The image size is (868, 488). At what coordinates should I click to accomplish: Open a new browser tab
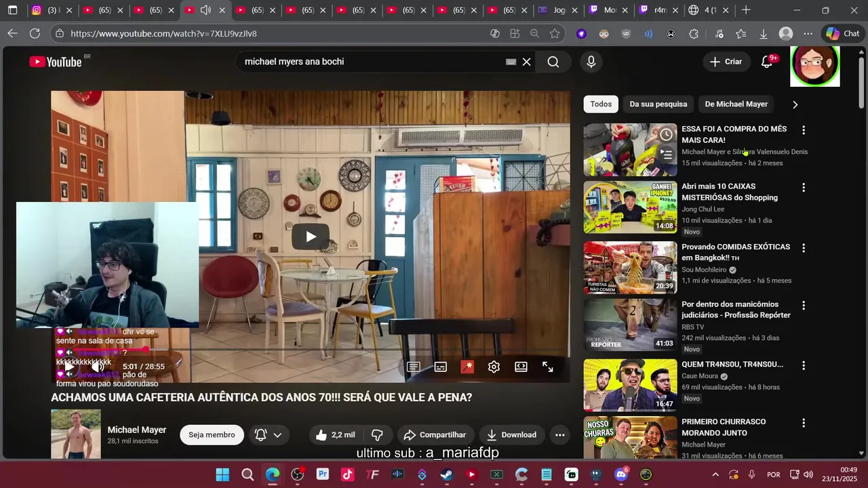tap(746, 10)
